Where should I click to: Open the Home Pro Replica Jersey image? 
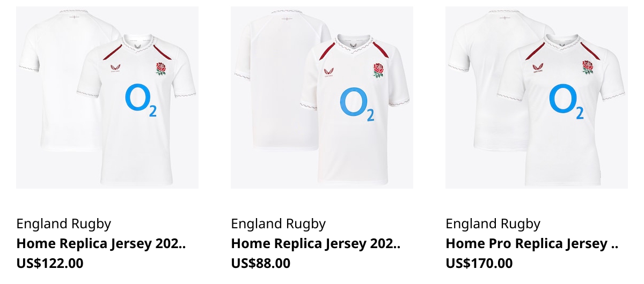pyautogui.click(x=537, y=98)
